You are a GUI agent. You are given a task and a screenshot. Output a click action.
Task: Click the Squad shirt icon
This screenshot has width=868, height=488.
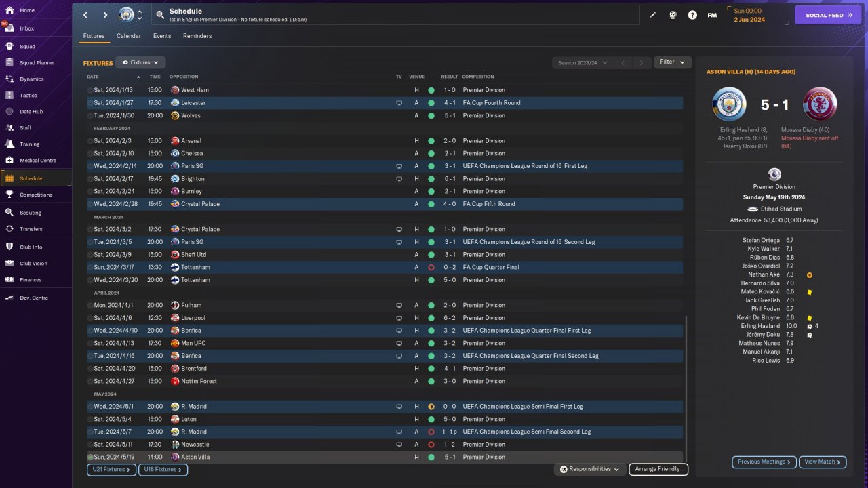pyautogui.click(x=9, y=47)
